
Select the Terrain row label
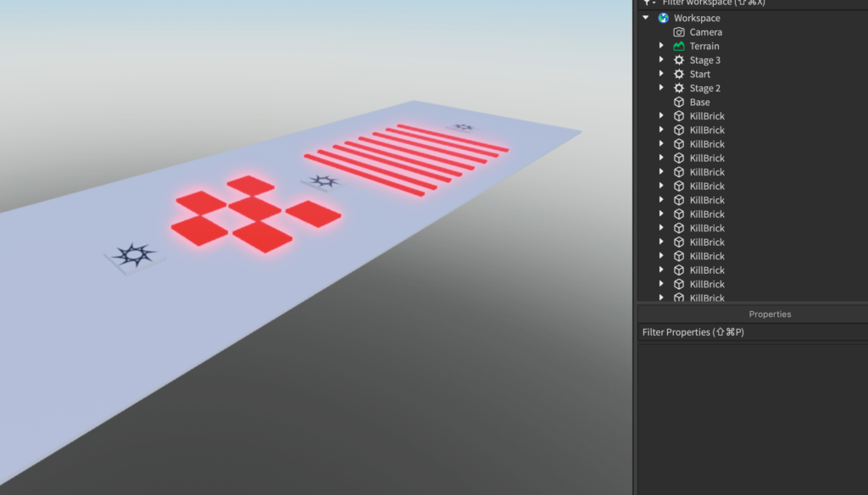click(x=704, y=46)
